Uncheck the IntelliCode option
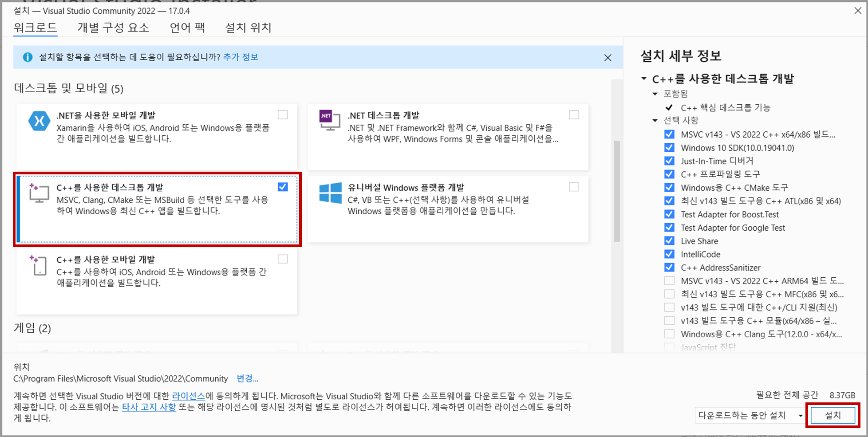Screen dimensions: 868x437 tap(669, 254)
